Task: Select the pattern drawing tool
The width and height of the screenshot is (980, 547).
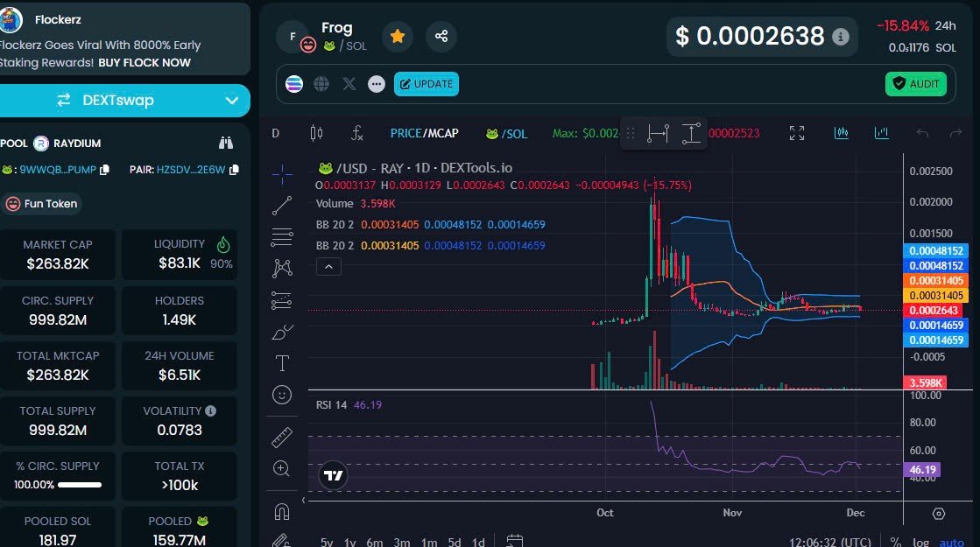Action: (x=282, y=269)
